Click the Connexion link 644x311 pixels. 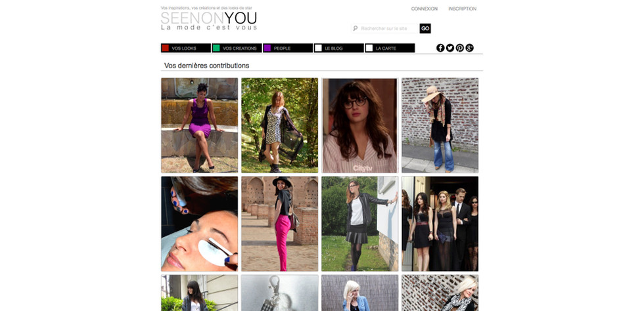[425, 9]
